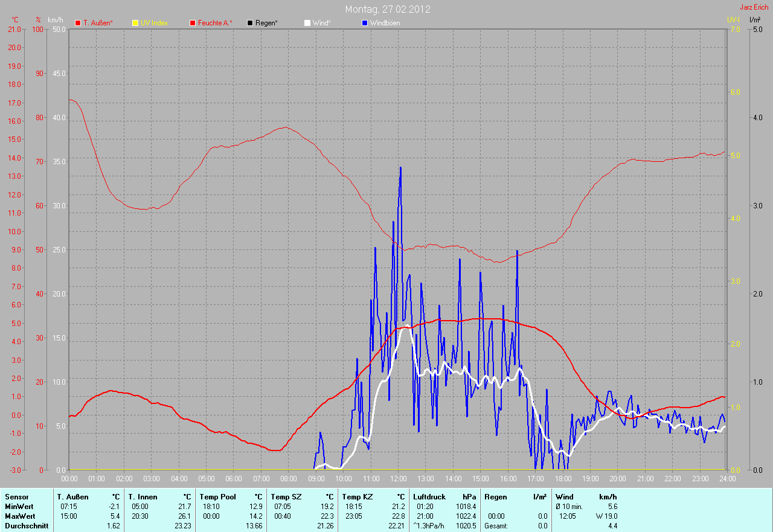Click the 'Wind' column header in the table
The image size is (773, 532).
pos(564,497)
